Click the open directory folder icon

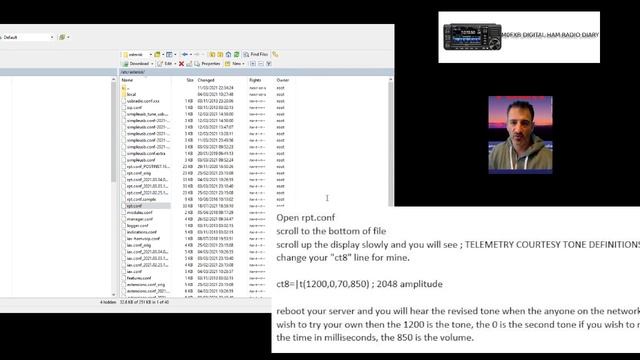[157, 54]
